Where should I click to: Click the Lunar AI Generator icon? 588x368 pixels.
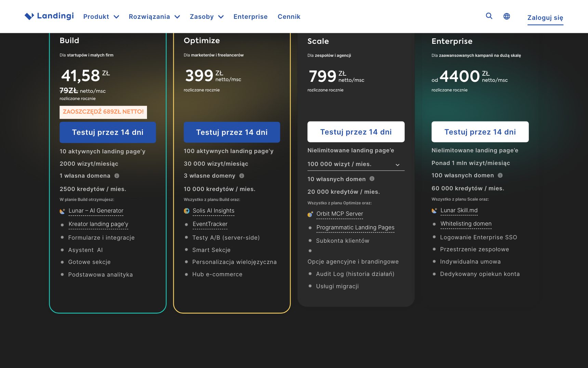point(62,211)
